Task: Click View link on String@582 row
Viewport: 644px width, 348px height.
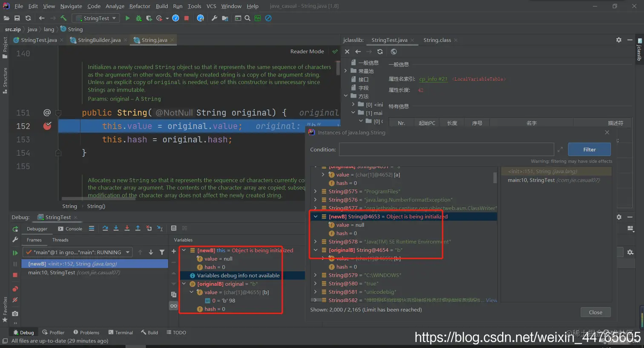Action: (492, 300)
